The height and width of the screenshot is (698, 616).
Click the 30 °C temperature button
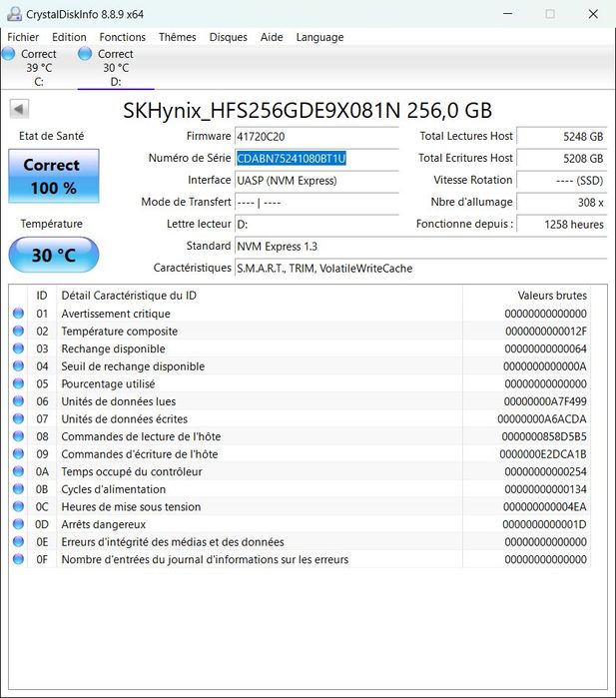pos(53,255)
